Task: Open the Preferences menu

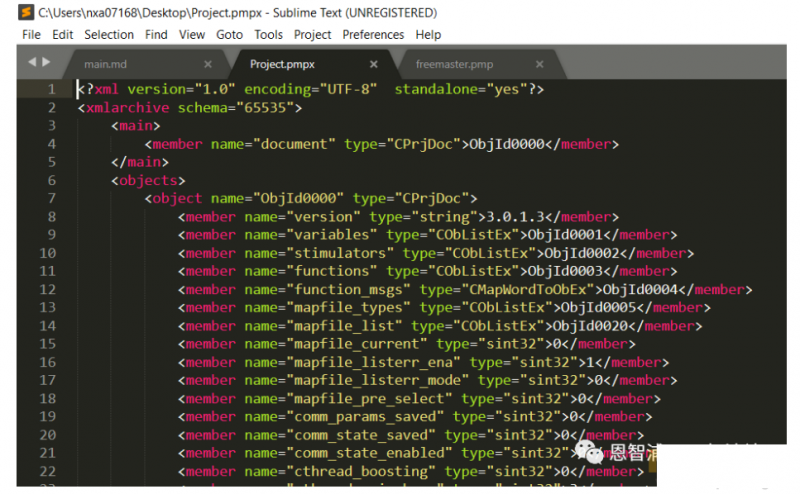Action: click(x=373, y=34)
